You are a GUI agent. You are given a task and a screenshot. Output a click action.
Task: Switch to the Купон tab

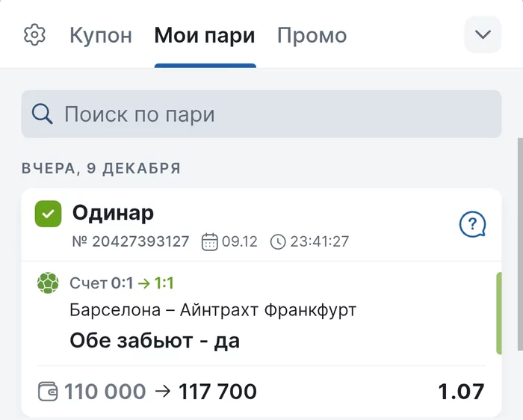(x=101, y=35)
